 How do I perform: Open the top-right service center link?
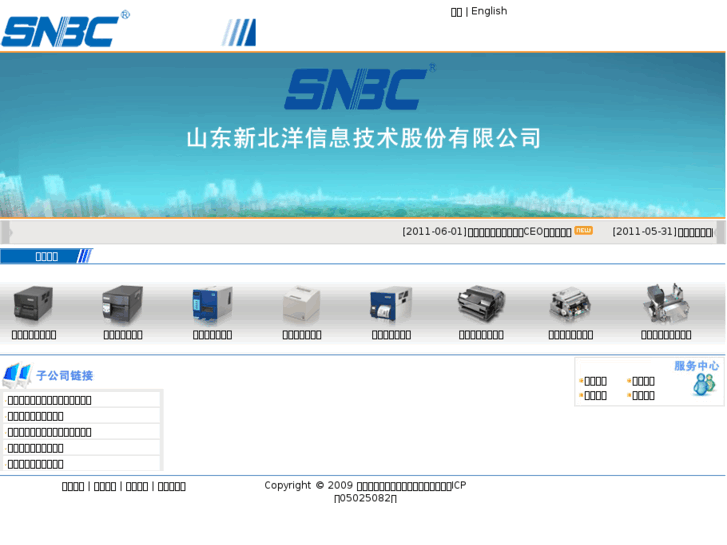[643, 381]
